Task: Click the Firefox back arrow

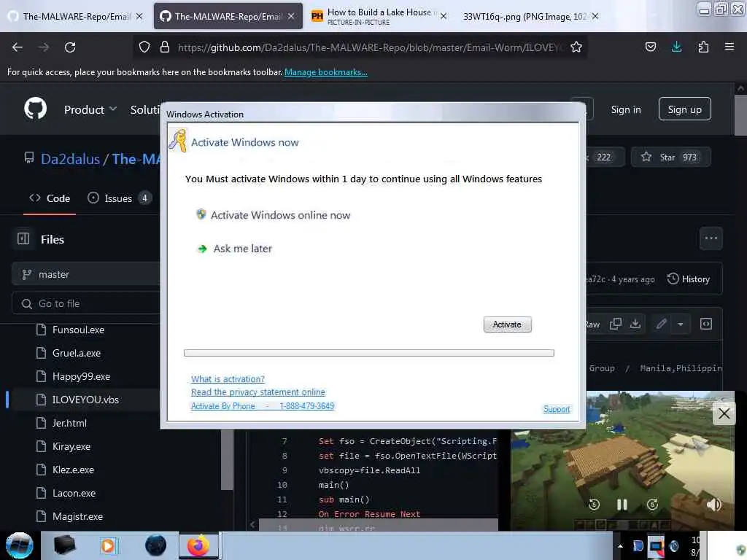Action: pyautogui.click(x=18, y=47)
